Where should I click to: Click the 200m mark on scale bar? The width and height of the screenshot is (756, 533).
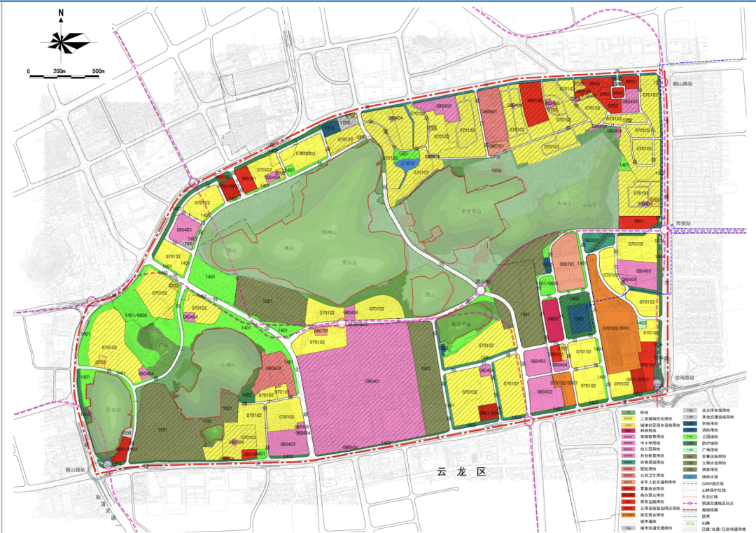click(x=59, y=71)
